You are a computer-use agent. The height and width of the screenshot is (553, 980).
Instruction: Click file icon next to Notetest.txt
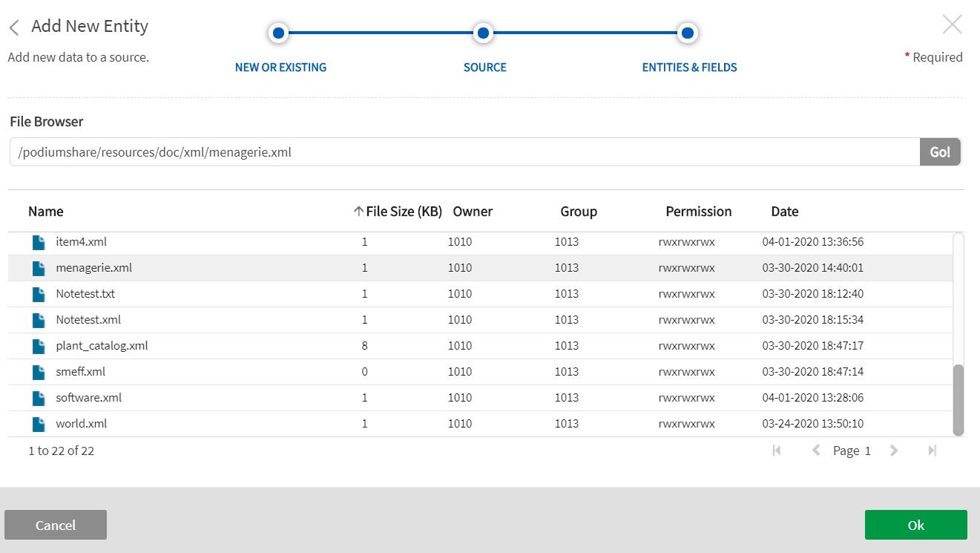click(39, 294)
